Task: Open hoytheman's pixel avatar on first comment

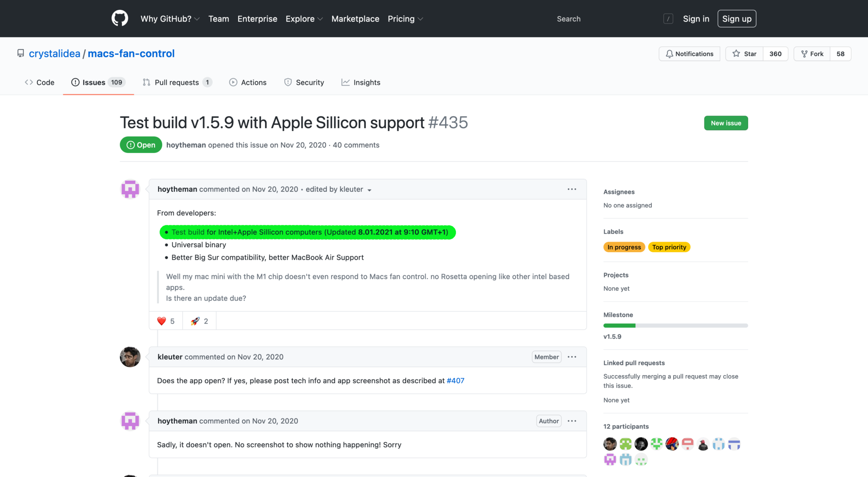Action: click(130, 189)
